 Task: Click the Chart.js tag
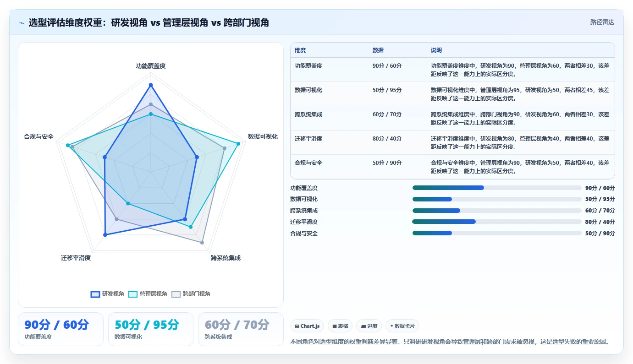pos(307,326)
